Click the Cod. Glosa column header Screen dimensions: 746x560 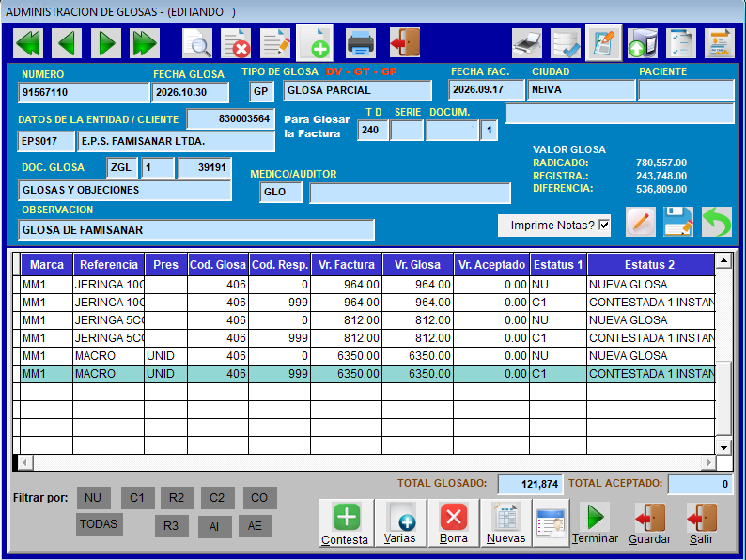pos(218,265)
